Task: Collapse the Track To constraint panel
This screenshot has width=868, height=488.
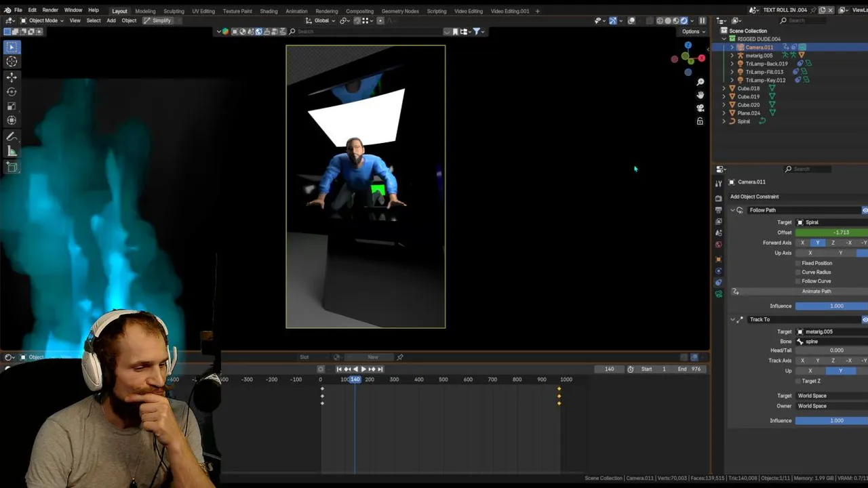Action: 732,319
